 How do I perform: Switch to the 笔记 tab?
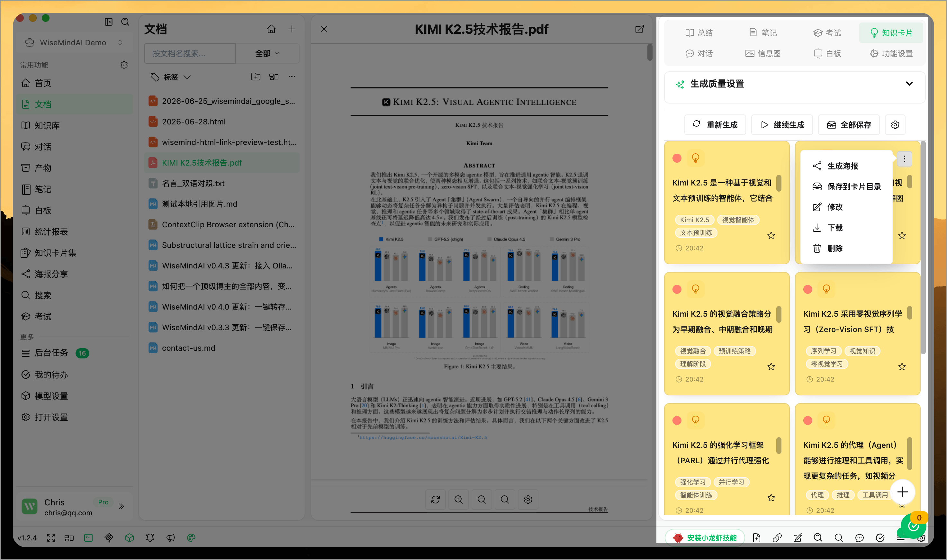[x=763, y=33]
